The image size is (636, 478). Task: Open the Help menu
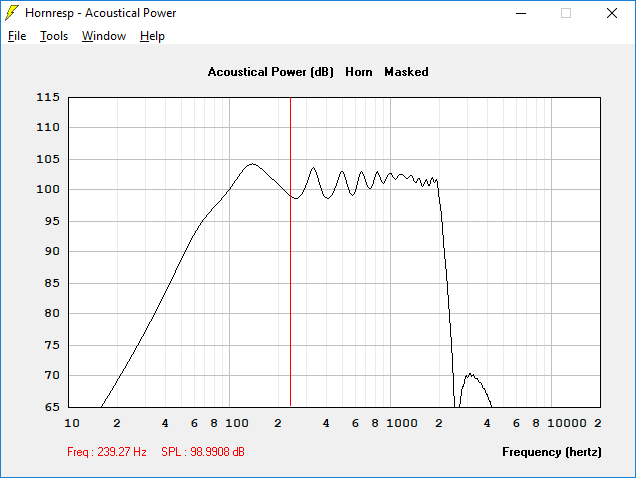152,36
